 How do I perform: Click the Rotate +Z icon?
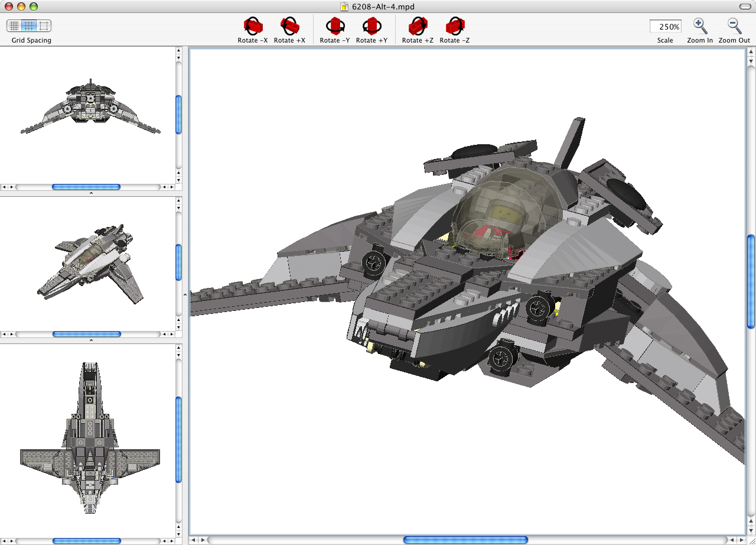point(418,26)
